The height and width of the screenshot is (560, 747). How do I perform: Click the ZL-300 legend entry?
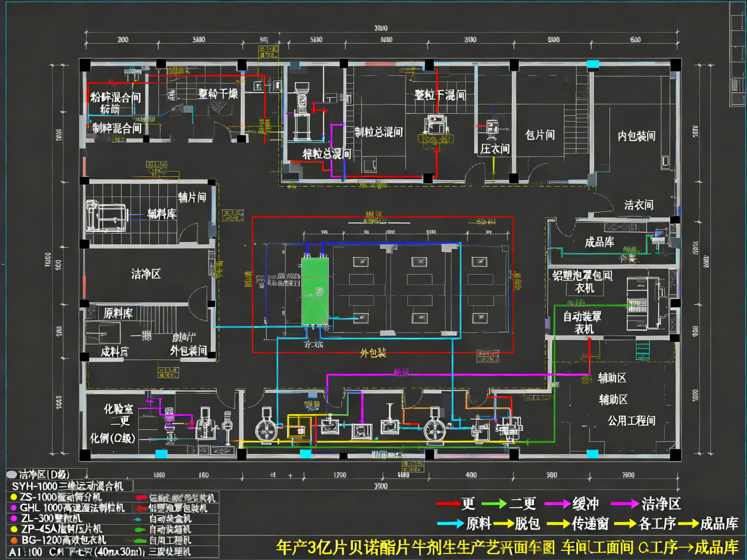click(52, 518)
